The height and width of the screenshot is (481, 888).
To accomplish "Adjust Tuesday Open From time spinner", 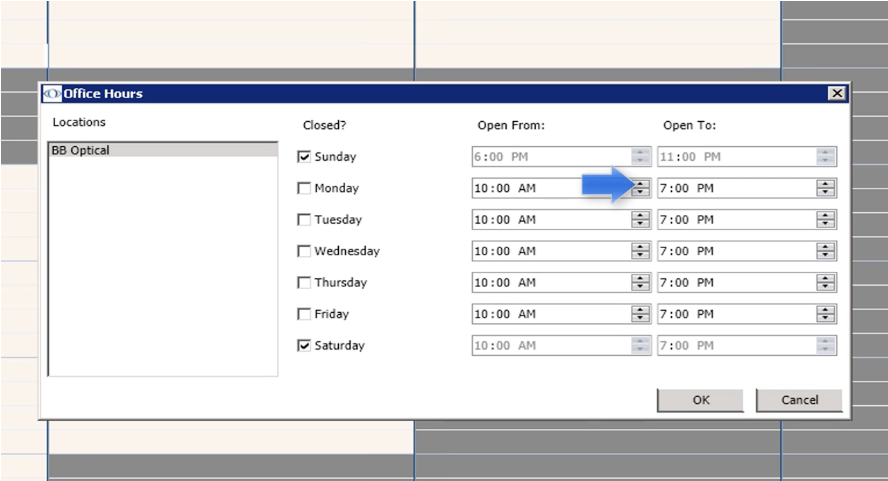I will (x=641, y=220).
